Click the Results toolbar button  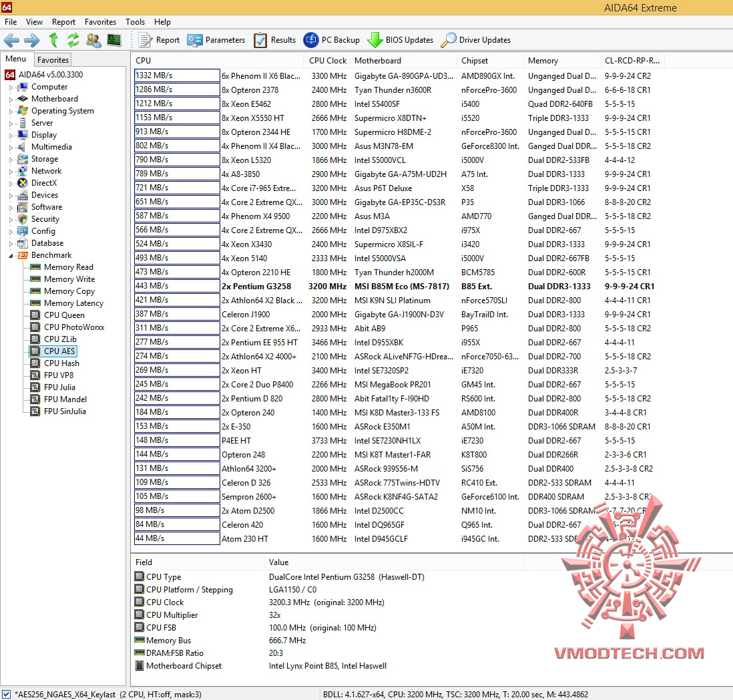[275, 40]
